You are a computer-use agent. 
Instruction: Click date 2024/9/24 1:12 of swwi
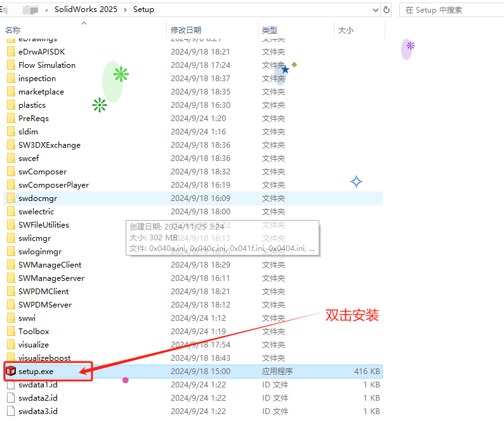198,318
